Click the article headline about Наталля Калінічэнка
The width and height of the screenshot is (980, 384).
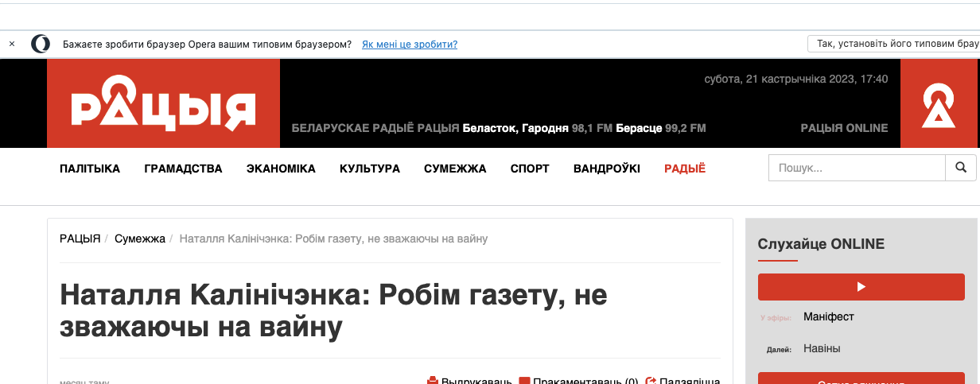click(x=334, y=311)
